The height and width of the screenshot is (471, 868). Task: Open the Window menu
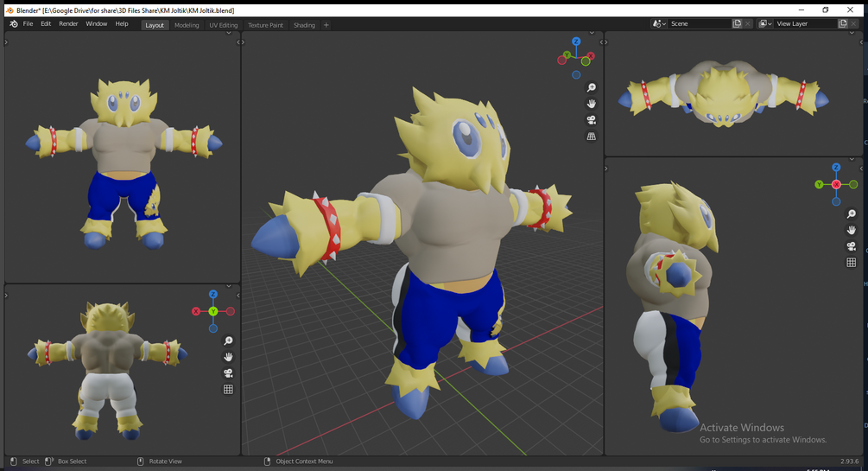(x=97, y=24)
